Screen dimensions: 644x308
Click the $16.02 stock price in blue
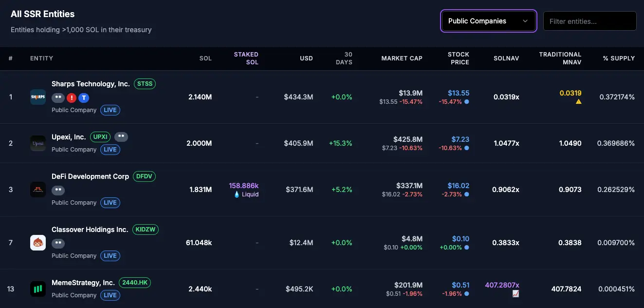(459, 186)
